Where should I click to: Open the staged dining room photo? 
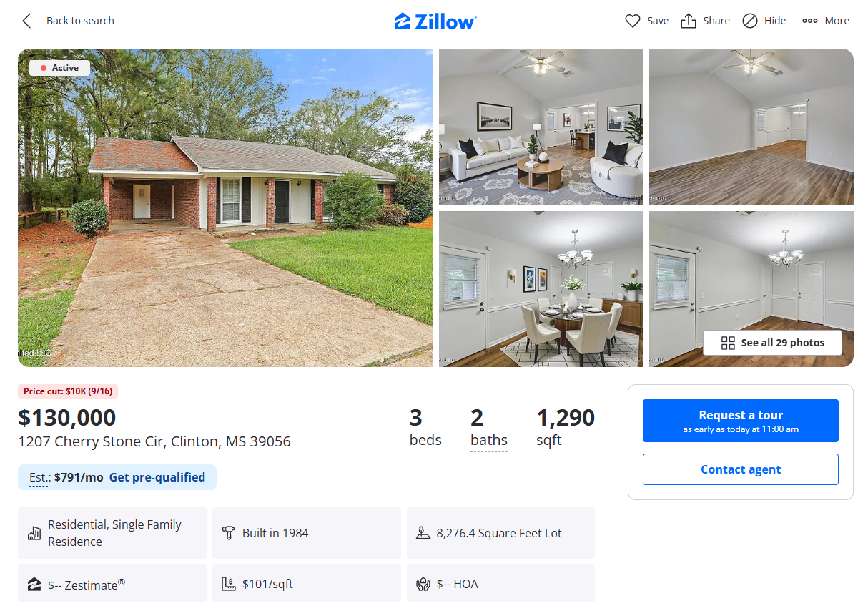[x=541, y=289]
